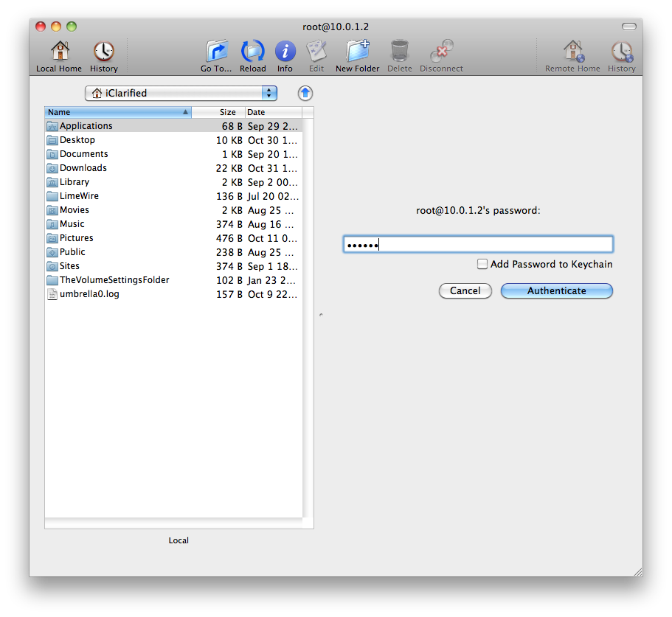Enable Add Password to Keychain checkbox

click(482, 264)
